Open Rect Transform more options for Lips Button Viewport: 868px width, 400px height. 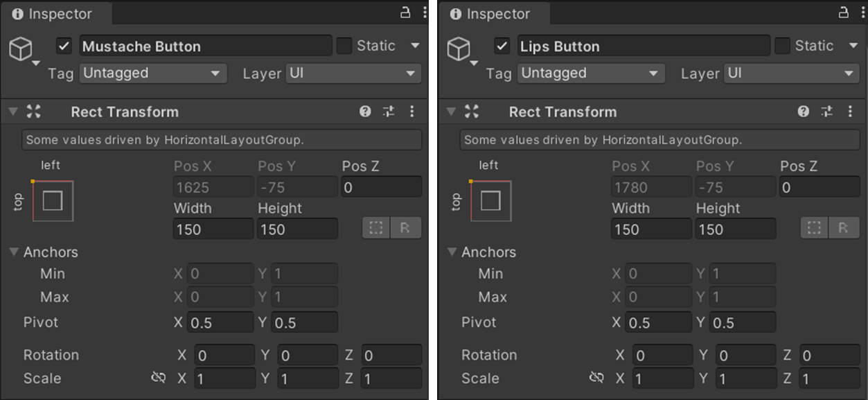850,112
